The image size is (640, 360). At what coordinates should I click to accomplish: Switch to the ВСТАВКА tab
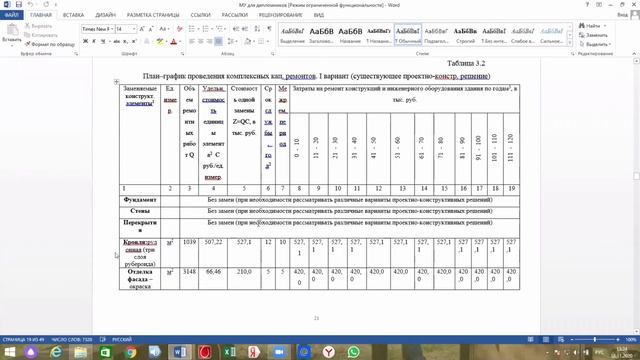point(73,15)
